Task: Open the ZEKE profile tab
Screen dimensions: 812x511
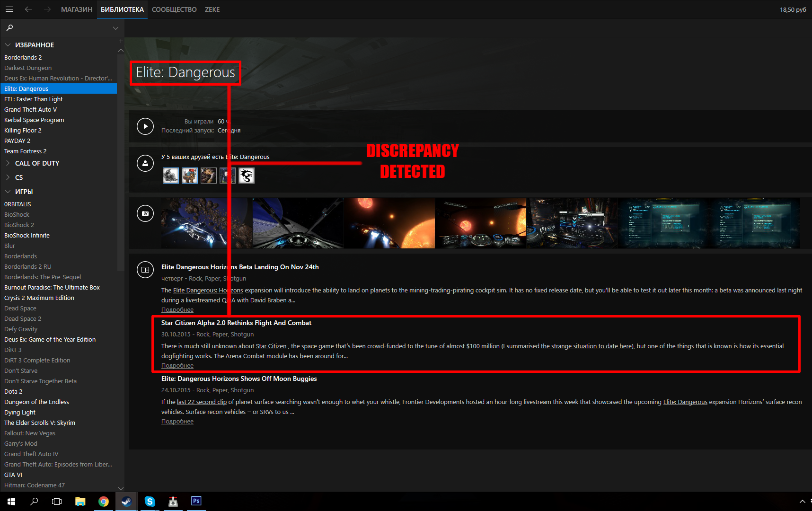Action: pyautogui.click(x=212, y=9)
